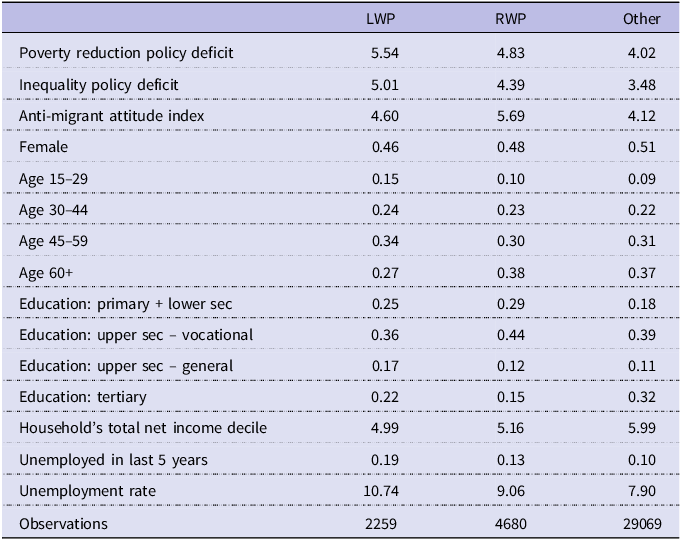This screenshot has width=681, height=540.
Task: Click Household's total net income decile label
Action: (143, 428)
